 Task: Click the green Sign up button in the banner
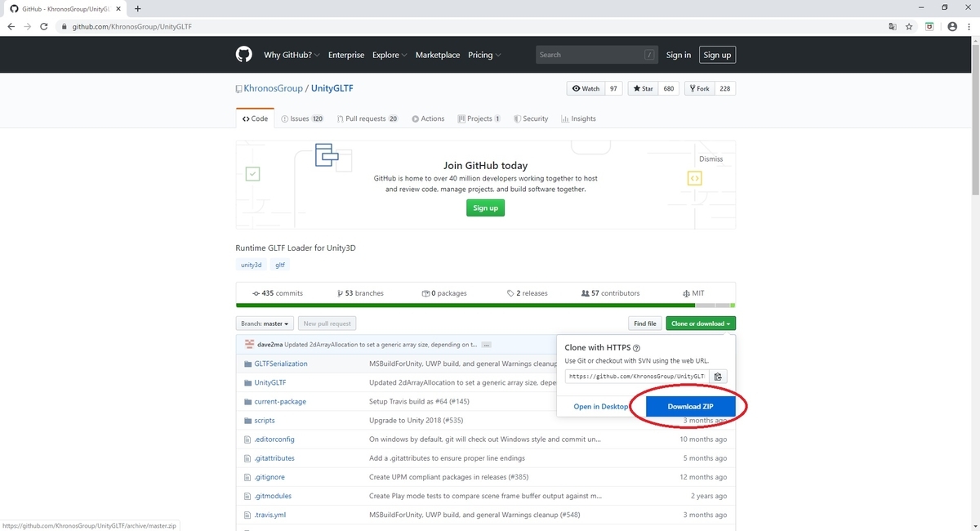(485, 207)
